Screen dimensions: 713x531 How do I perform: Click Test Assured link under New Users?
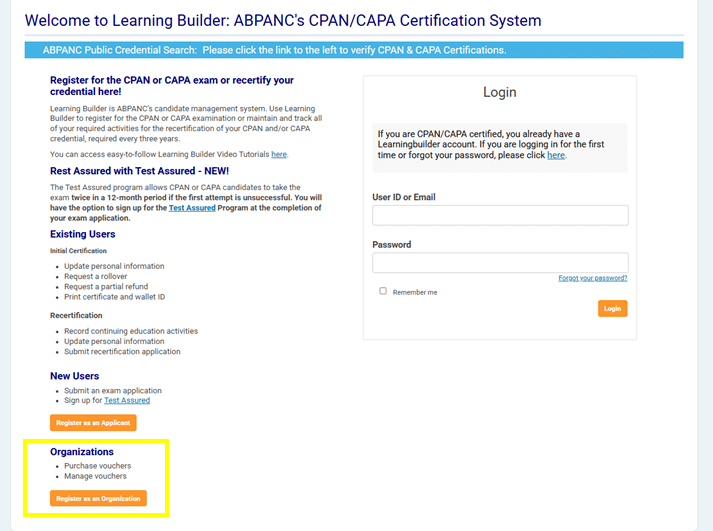127,400
